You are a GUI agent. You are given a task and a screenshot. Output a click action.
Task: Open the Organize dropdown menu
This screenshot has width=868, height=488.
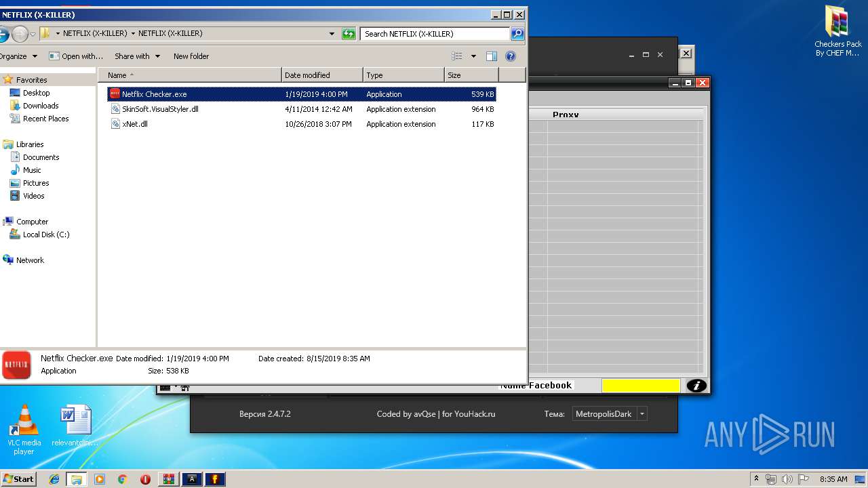[18, 56]
